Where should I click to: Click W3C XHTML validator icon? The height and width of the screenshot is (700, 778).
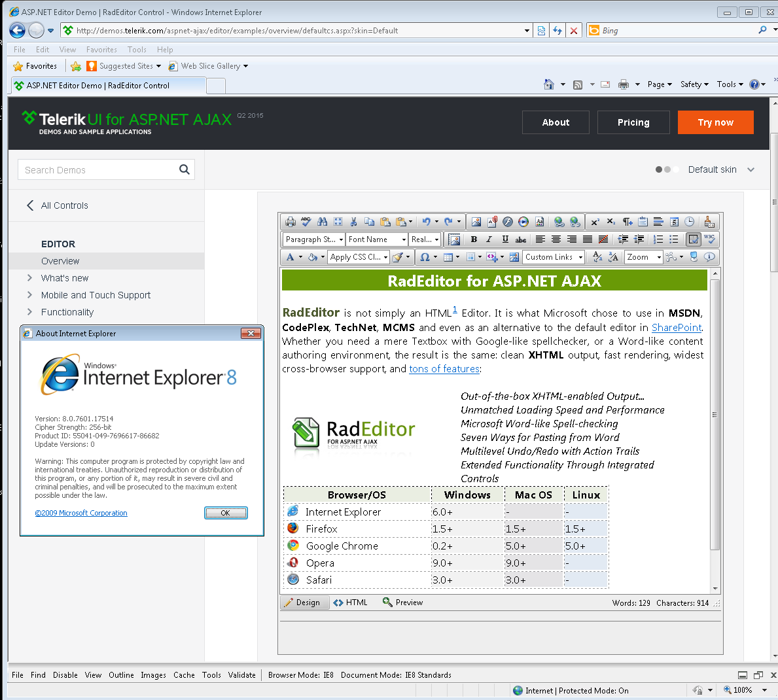coord(709,239)
